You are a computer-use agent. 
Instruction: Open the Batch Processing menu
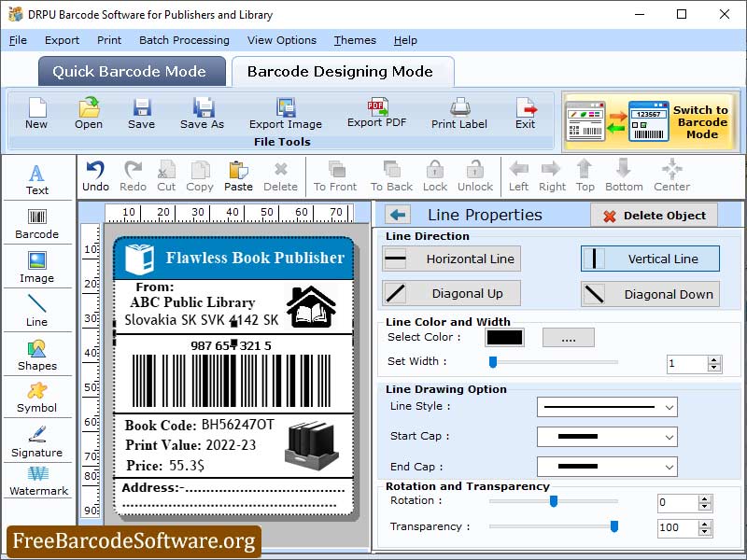(184, 40)
